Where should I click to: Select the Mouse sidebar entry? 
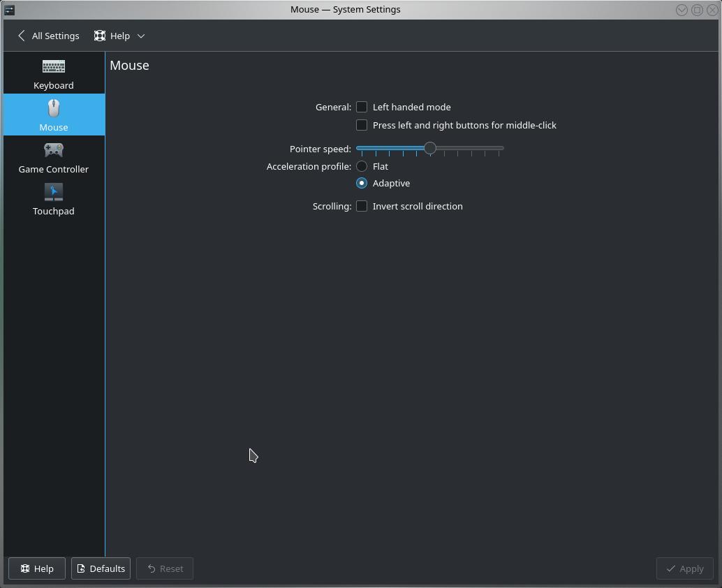pos(54,115)
